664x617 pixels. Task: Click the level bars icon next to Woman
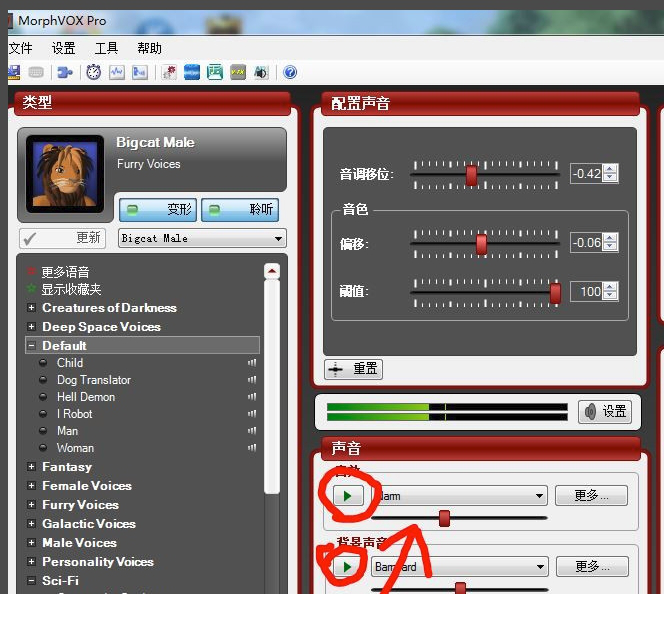point(252,448)
